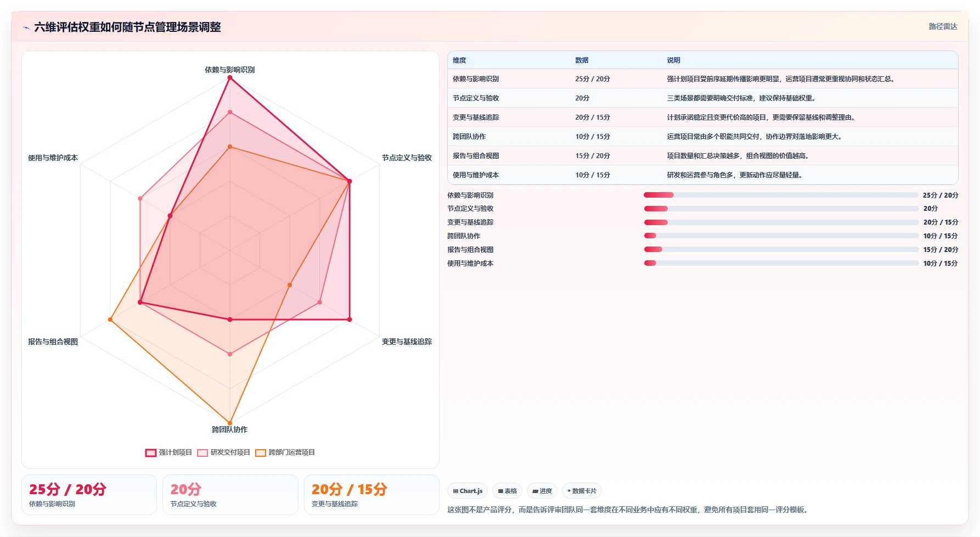The height and width of the screenshot is (537, 980).
Task: Toggle 跨部门运营项目 series in chart legend
Action: (x=285, y=452)
